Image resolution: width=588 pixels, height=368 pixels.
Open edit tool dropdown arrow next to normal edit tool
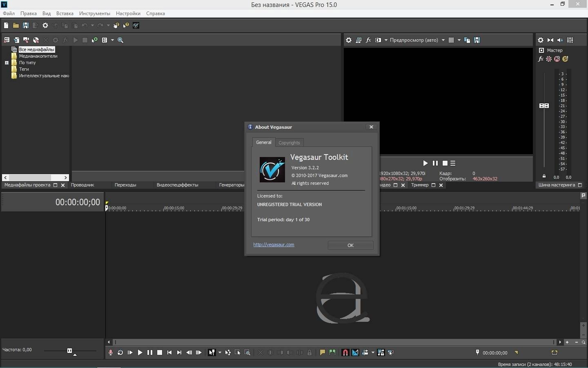pyautogui.click(x=220, y=352)
